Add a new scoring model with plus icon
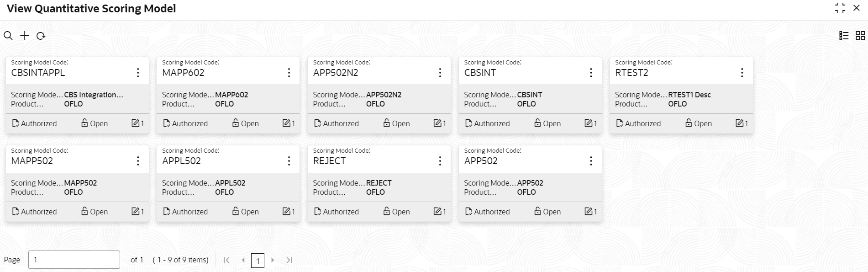This screenshot has width=868, height=272. 25,36
